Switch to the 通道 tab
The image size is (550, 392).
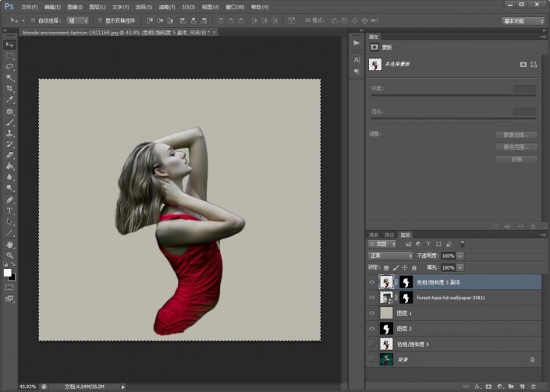pyautogui.click(x=374, y=235)
